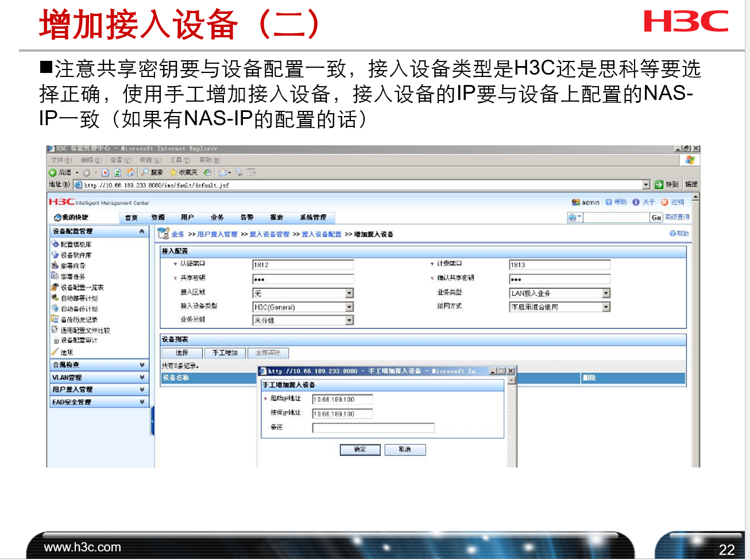Click the main page scrollbar up arrow
Viewport: 750px width, 560px height.
click(x=696, y=197)
